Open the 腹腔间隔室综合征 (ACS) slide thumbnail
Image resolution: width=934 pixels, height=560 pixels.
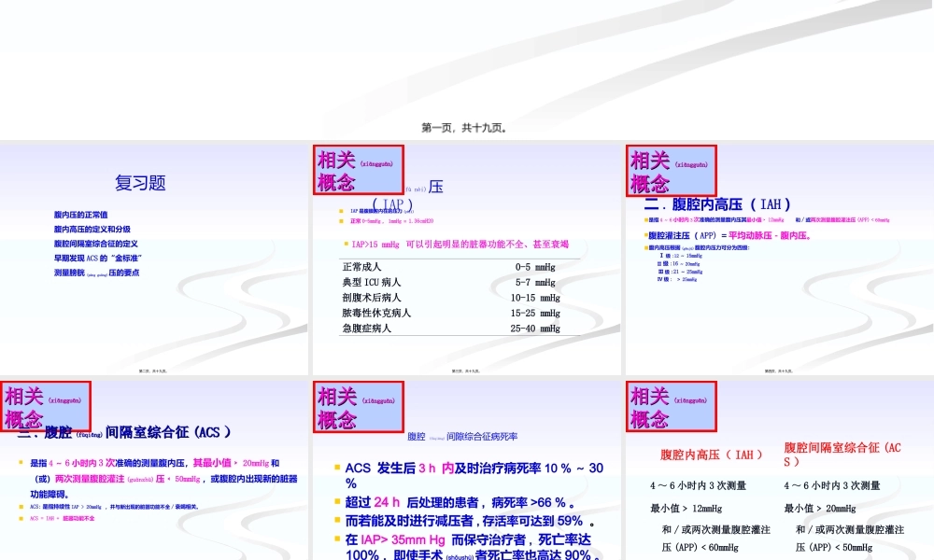pyautogui.click(x=154, y=485)
